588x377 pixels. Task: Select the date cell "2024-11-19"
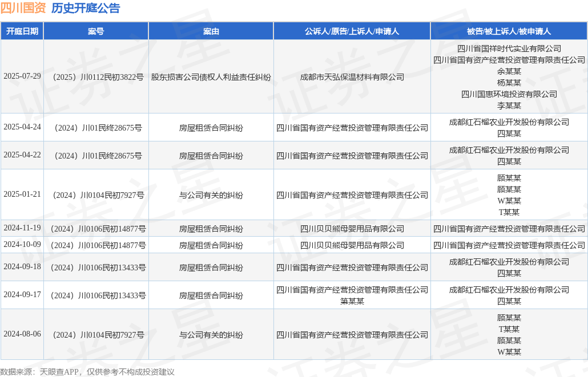click(22, 228)
